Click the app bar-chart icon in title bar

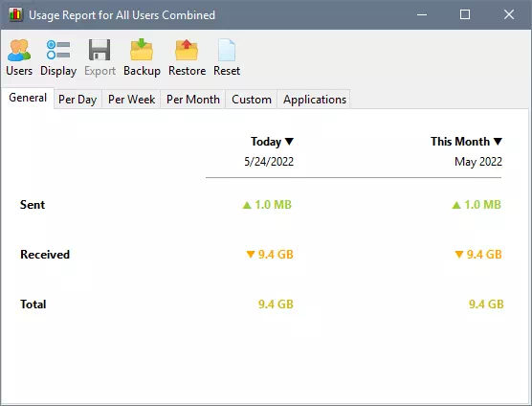point(15,14)
